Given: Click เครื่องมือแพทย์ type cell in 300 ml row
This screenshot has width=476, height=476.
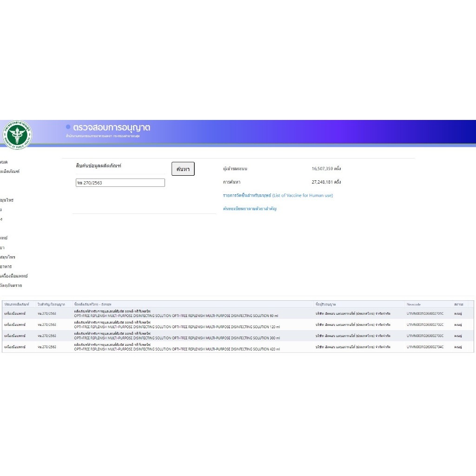Looking at the screenshot, I should tap(15, 336).
